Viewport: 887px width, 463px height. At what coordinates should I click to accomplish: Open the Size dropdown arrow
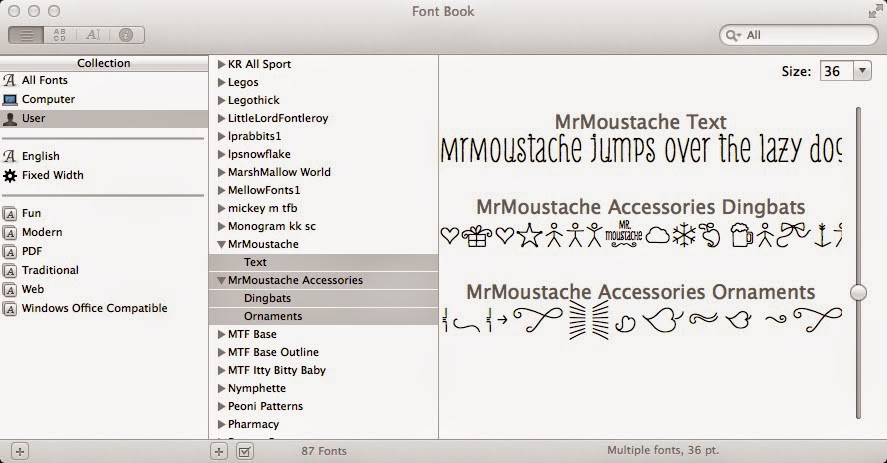862,71
